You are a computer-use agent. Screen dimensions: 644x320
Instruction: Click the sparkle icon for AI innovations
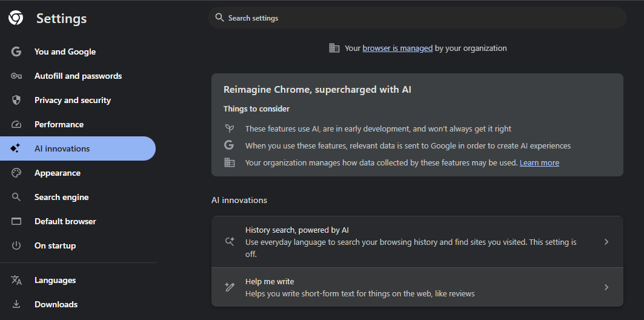pos(16,148)
